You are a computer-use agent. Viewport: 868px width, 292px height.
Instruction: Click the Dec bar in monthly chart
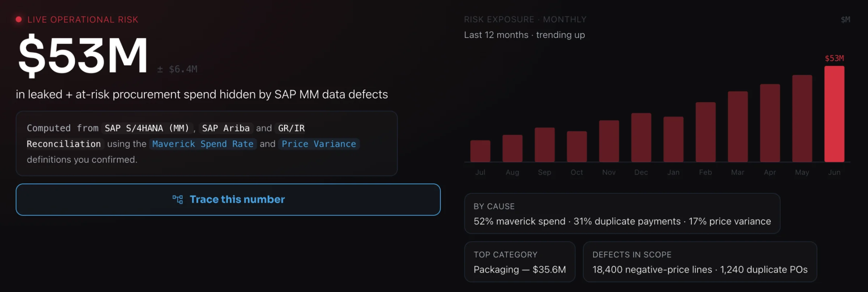(x=641, y=137)
